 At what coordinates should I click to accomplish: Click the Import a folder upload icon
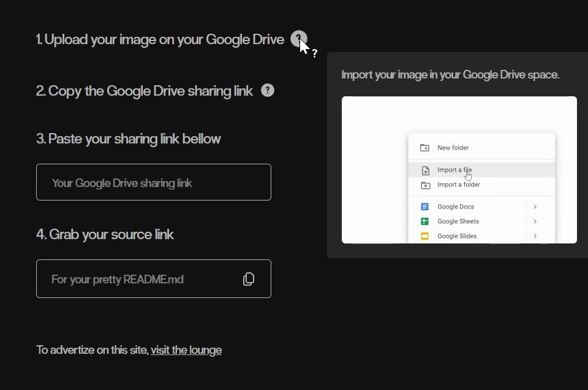click(424, 185)
